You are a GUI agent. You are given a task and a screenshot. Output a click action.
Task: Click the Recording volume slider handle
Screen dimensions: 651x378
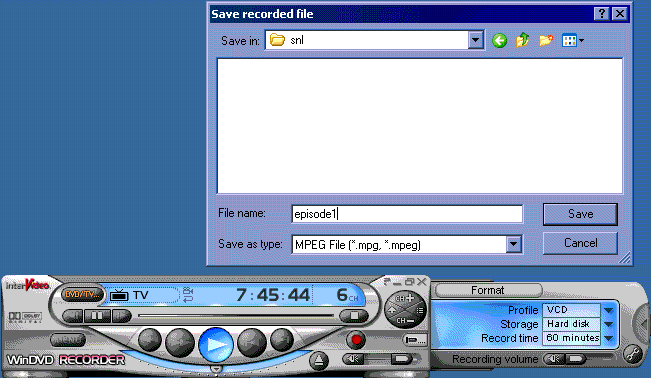click(575, 358)
